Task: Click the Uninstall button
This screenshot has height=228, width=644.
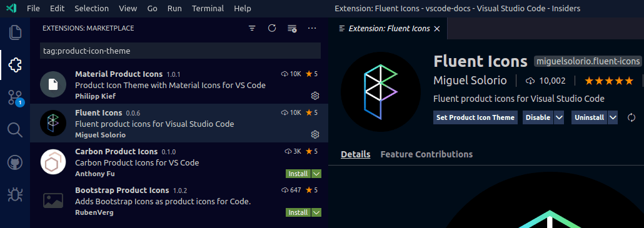Action: [x=590, y=117]
